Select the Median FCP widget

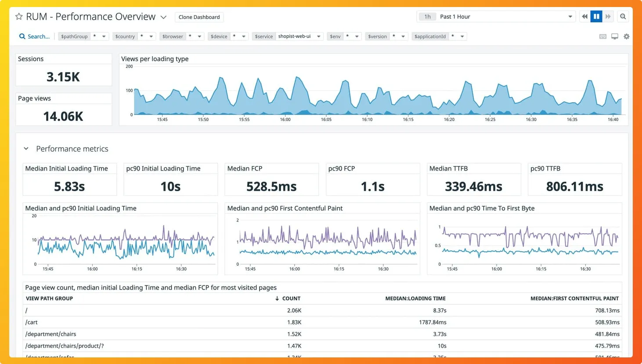[271, 179]
